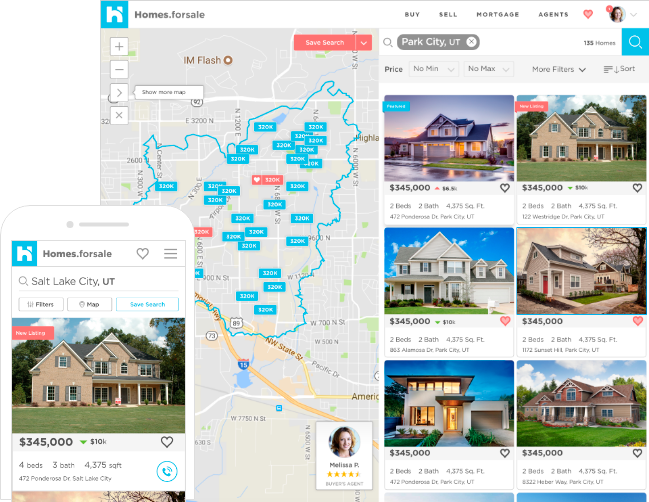
Task: Zoom in on the map
Action: tap(119, 47)
